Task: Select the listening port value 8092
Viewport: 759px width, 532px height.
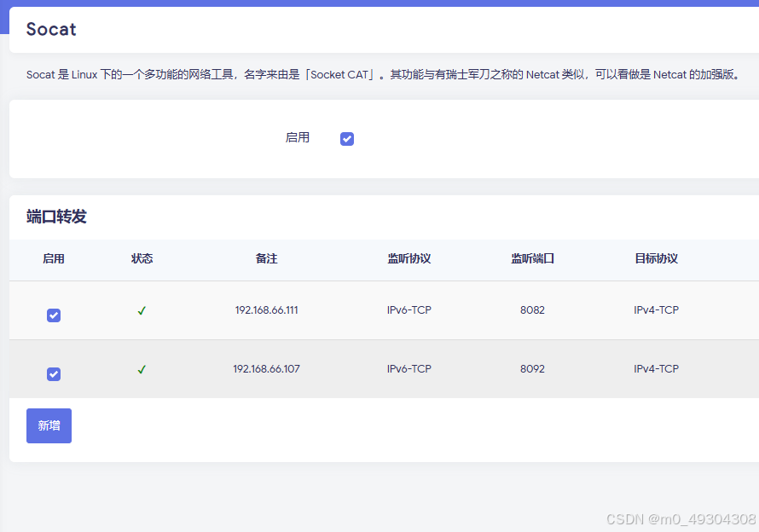Action: pyautogui.click(x=532, y=369)
